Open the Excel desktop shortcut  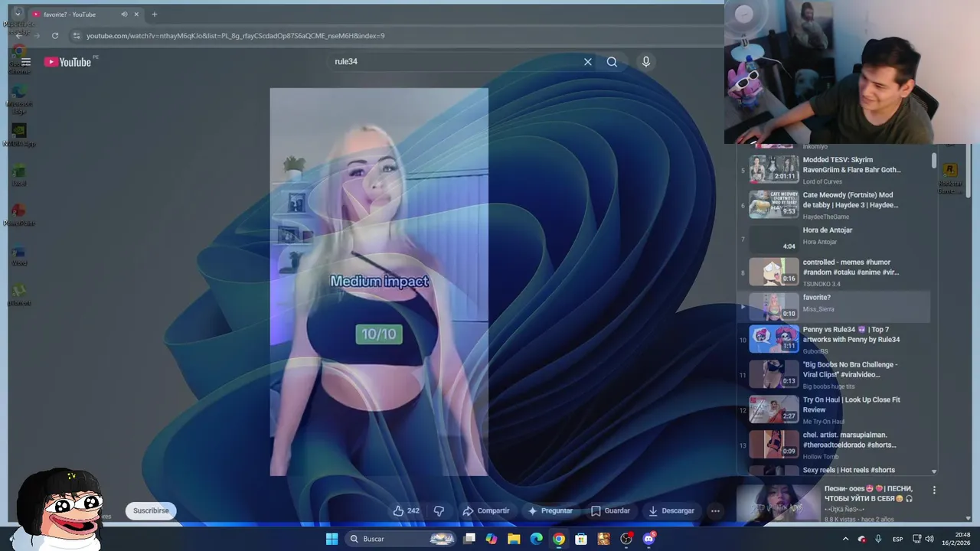coord(19,174)
